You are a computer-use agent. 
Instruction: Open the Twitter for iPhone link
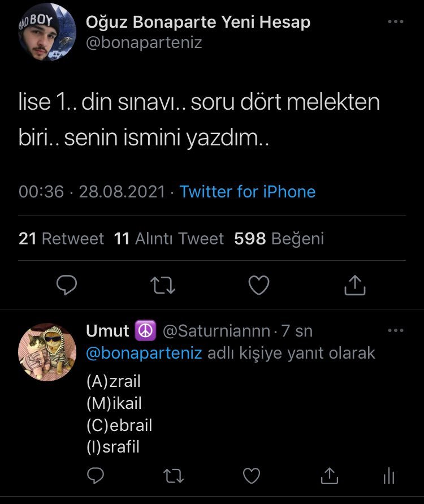click(x=247, y=192)
